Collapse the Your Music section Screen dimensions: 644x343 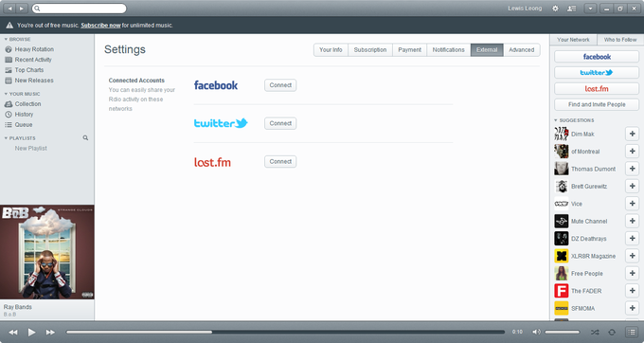click(x=7, y=94)
